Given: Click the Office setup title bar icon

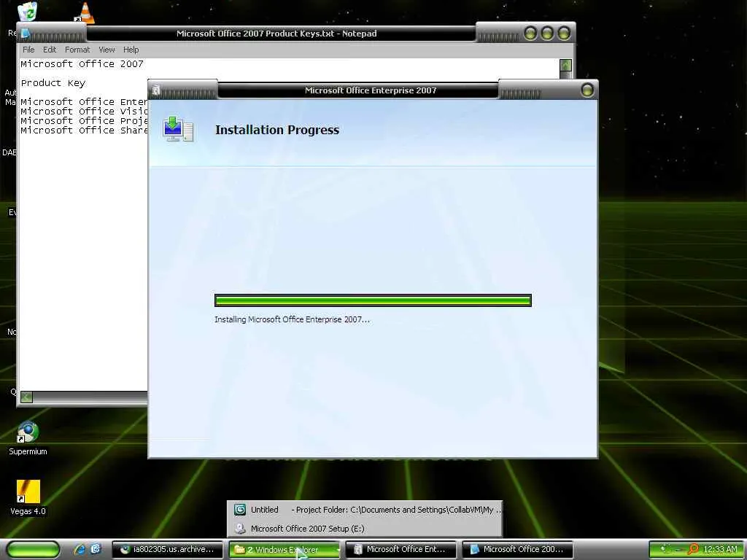Looking at the screenshot, I should pyautogui.click(x=156, y=90).
